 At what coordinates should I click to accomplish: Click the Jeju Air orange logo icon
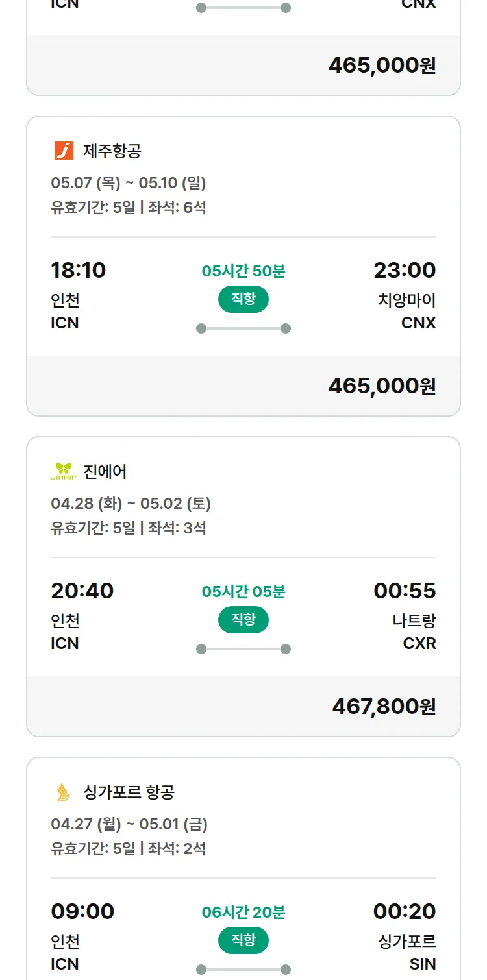[64, 151]
